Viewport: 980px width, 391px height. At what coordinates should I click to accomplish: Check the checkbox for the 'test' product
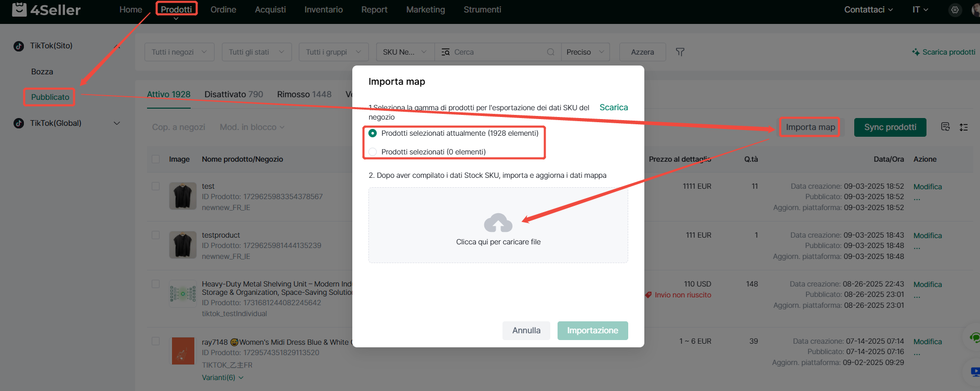pyautogui.click(x=155, y=186)
